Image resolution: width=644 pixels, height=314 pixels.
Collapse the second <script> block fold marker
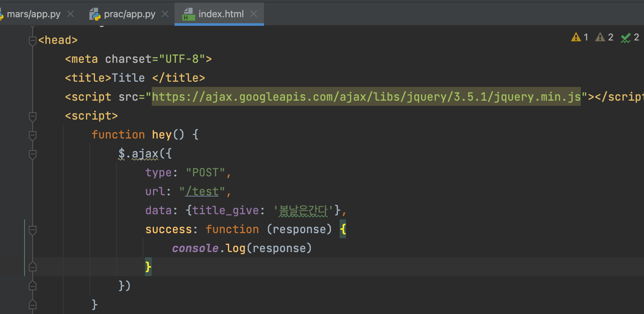click(32, 116)
